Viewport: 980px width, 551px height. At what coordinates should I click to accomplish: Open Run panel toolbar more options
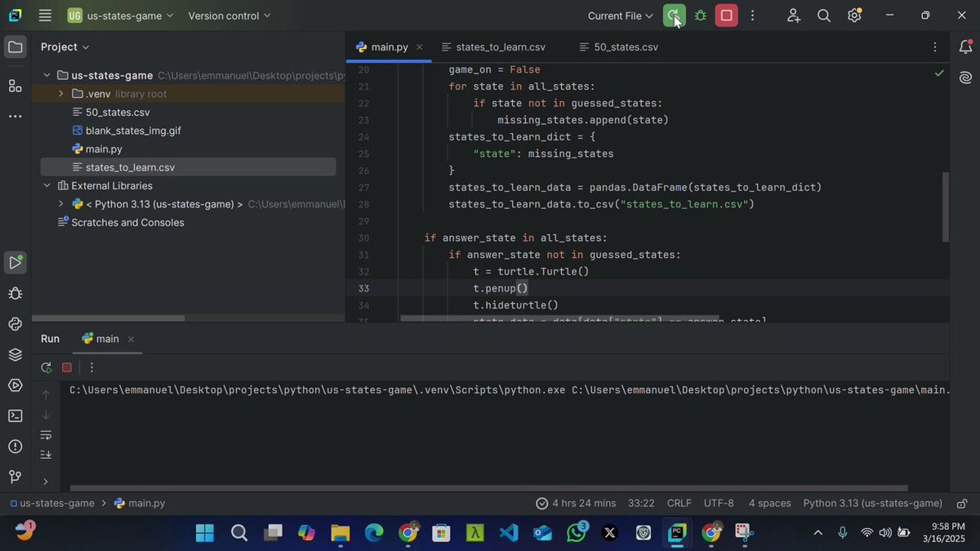[91, 368]
